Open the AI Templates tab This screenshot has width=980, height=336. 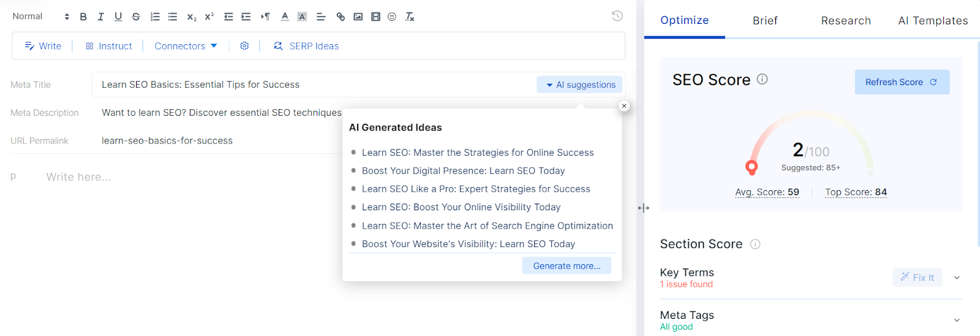point(933,21)
